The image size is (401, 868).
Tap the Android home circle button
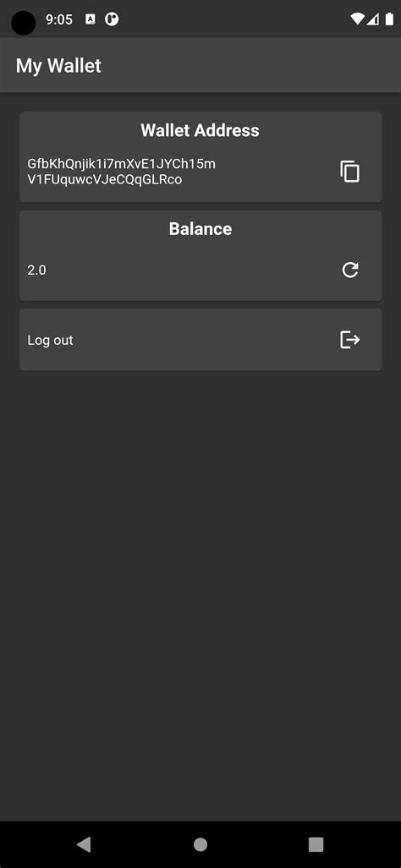(200, 844)
